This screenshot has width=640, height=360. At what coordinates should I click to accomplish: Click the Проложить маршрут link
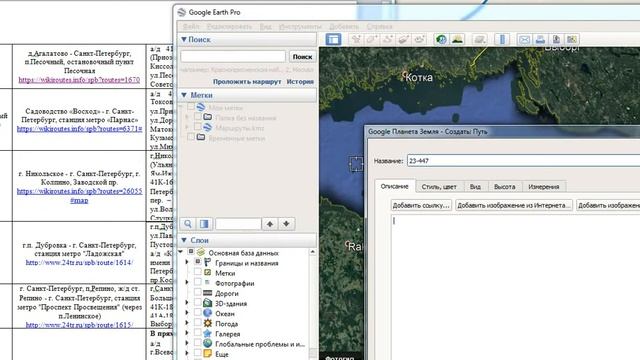pyautogui.click(x=247, y=82)
